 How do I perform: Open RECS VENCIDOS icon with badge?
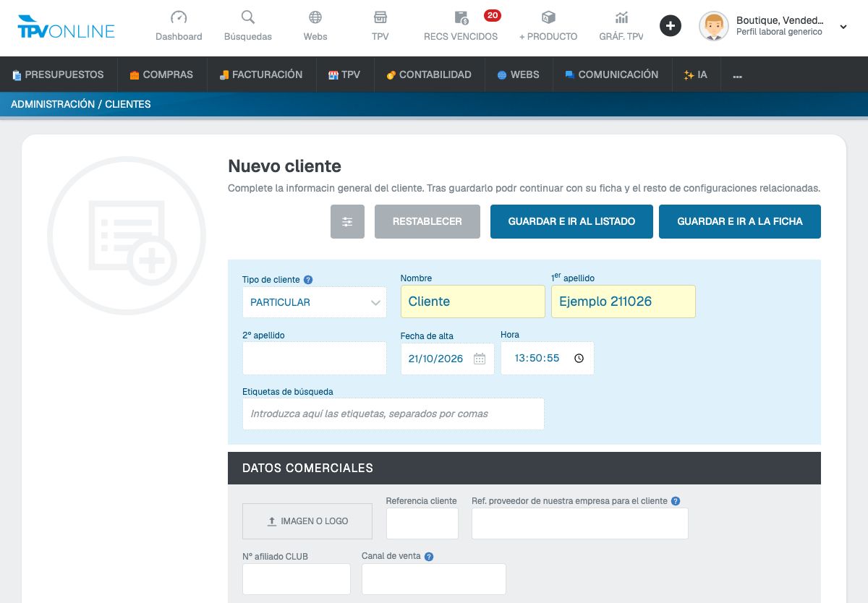[x=461, y=17]
